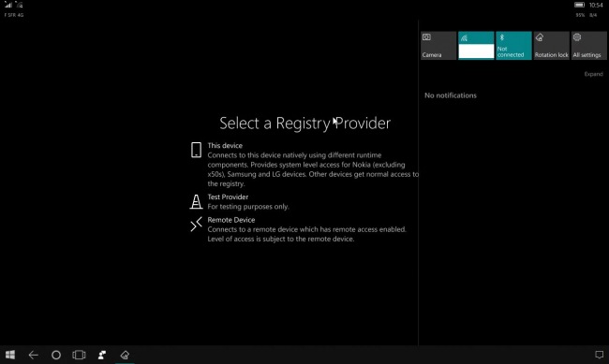Click the Select a Registry Provider heading
The width and height of the screenshot is (609, 364).
[x=304, y=124]
